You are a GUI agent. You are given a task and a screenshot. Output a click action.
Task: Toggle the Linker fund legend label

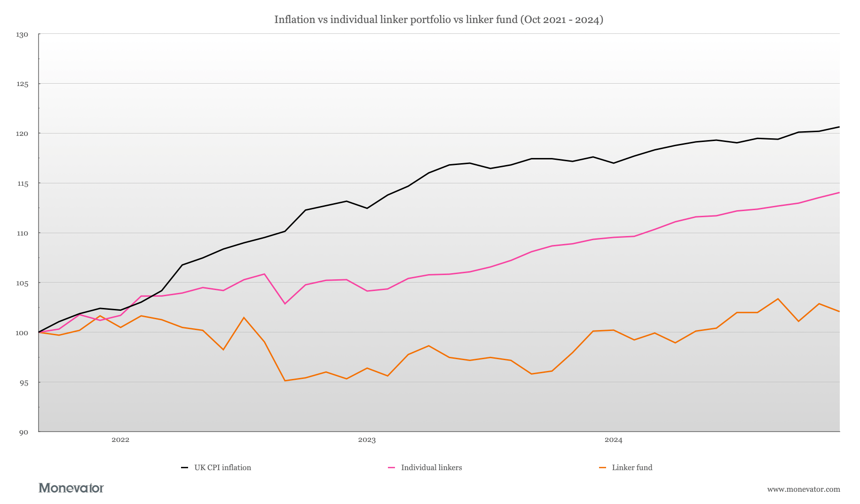coord(632,468)
